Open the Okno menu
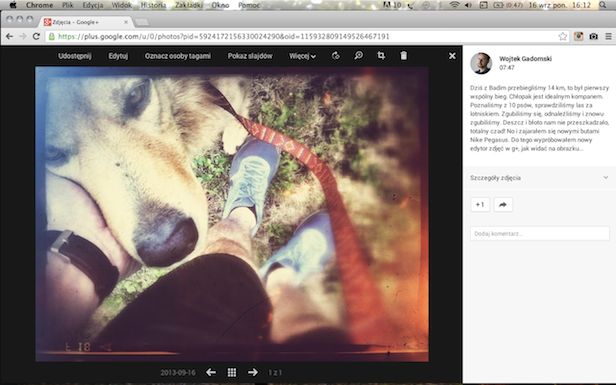 click(x=220, y=5)
